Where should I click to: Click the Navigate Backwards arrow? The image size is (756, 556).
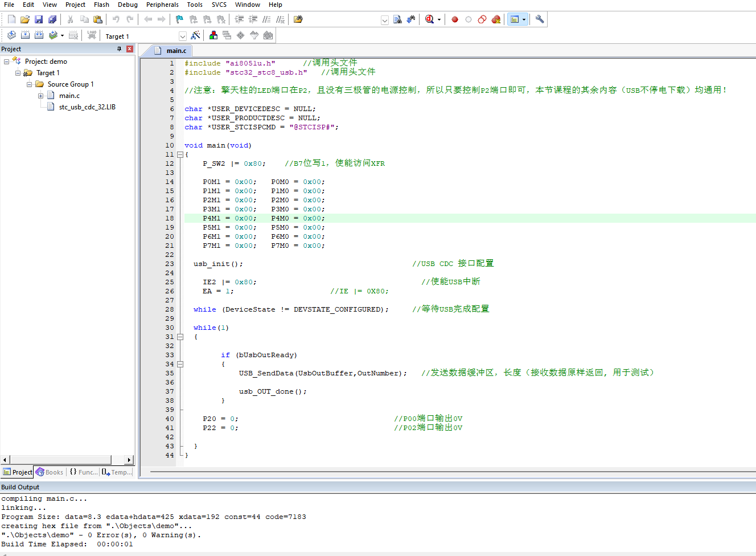click(x=148, y=19)
